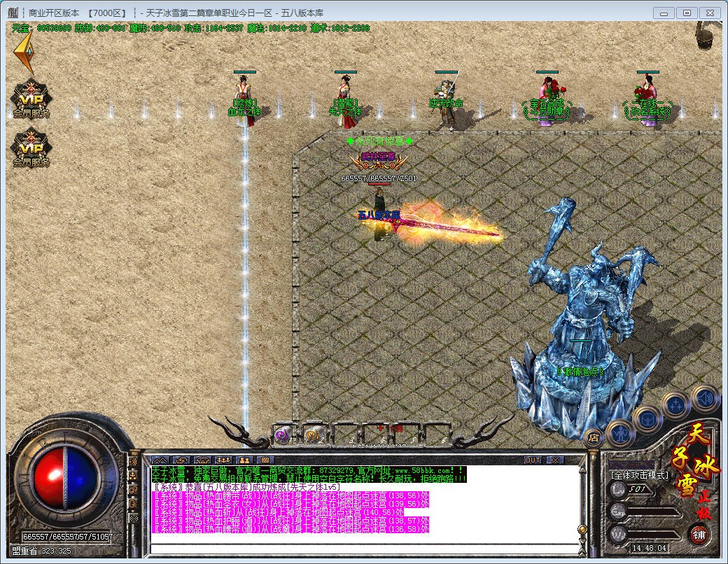Click the 武林至尊 title badge
The width and height of the screenshot is (728, 564).
coord(379,160)
